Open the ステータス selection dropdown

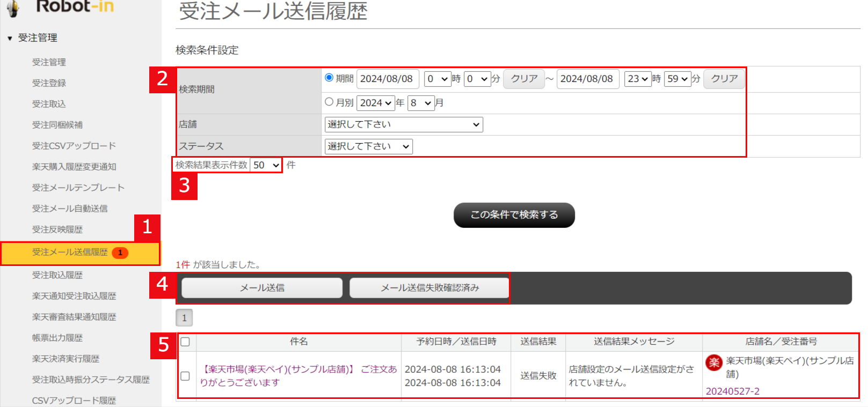[x=369, y=146]
